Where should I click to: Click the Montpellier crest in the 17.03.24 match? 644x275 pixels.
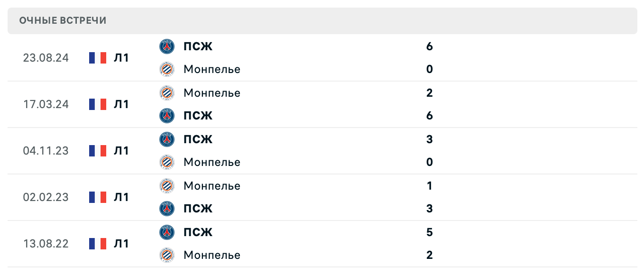click(x=167, y=93)
